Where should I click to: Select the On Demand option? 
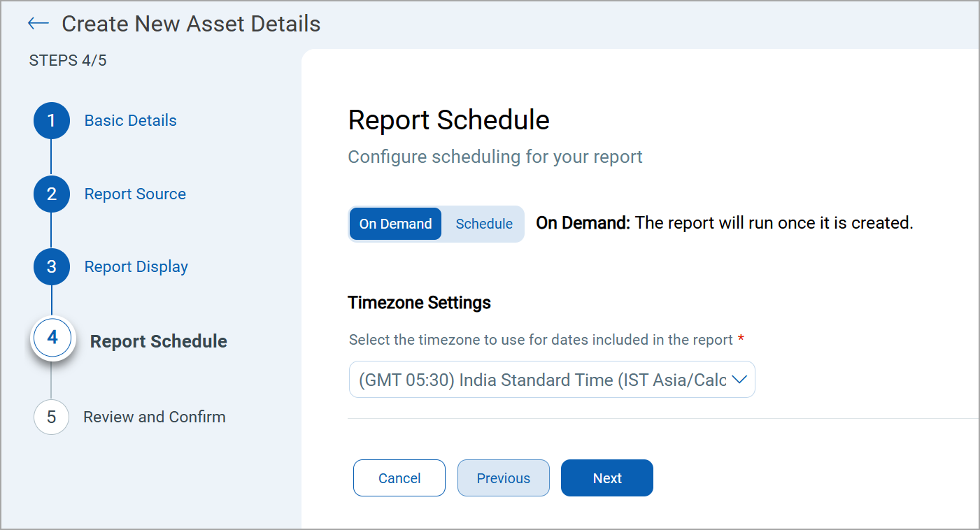point(395,224)
